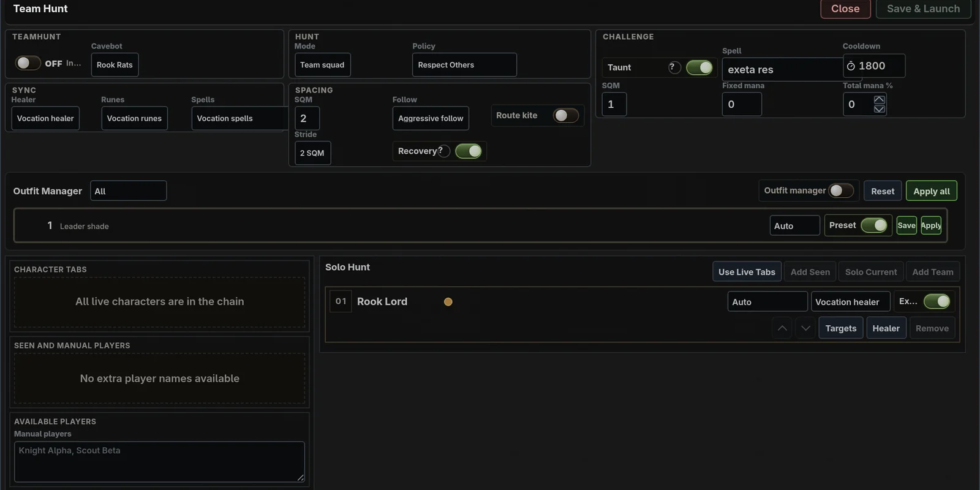Select the Add Team option
The image size is (980, 490).
coord(933,272)
